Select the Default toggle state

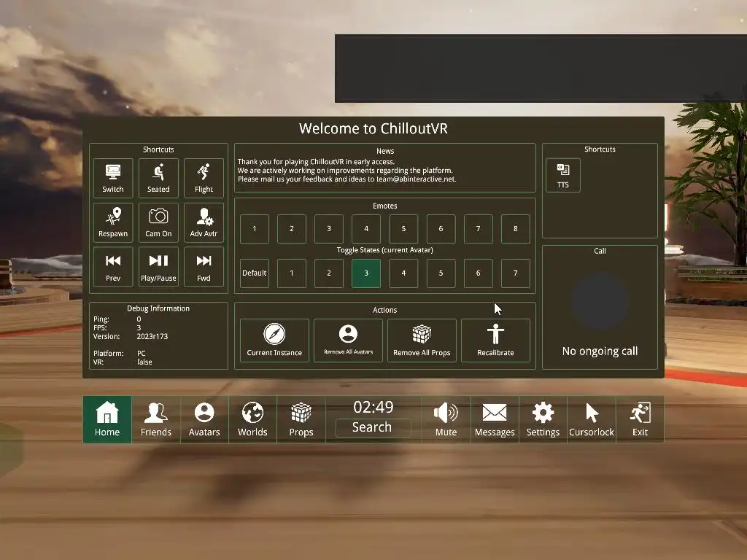tap(255, 273)
